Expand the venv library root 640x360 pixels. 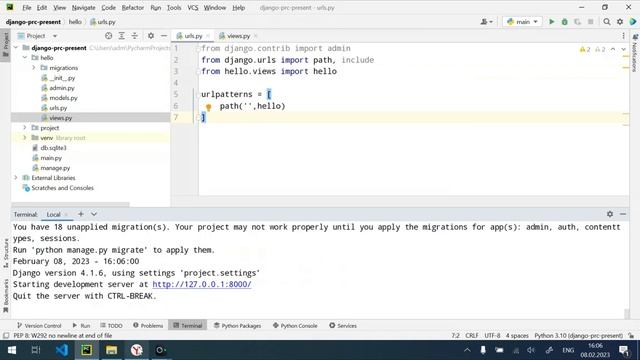(x=25, y=138)
